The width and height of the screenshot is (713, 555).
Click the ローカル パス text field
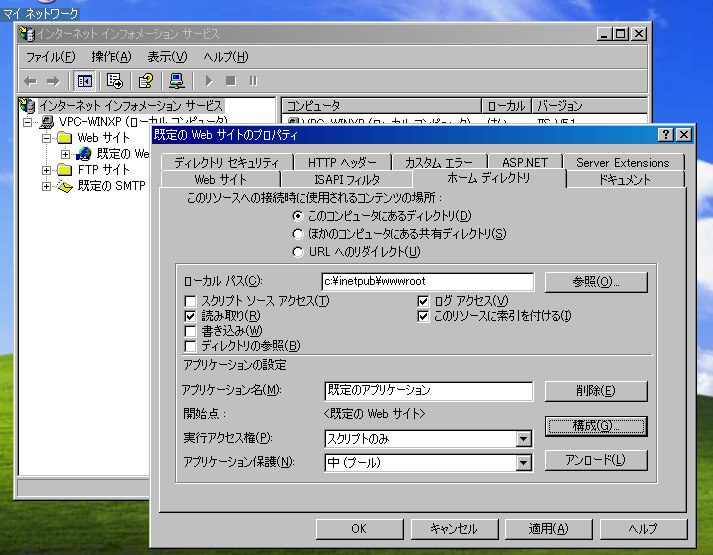[427, 282]
